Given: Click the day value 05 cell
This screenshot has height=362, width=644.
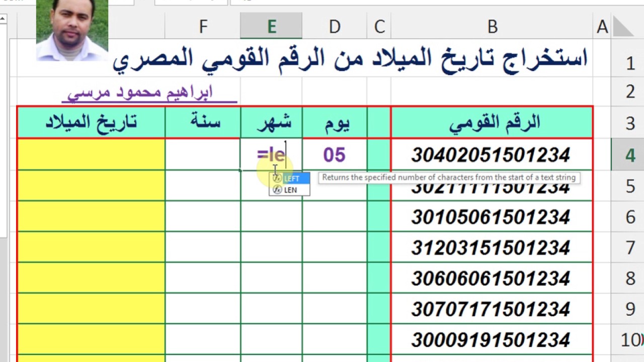Looking at the screenshot, I should coord(335,155).
